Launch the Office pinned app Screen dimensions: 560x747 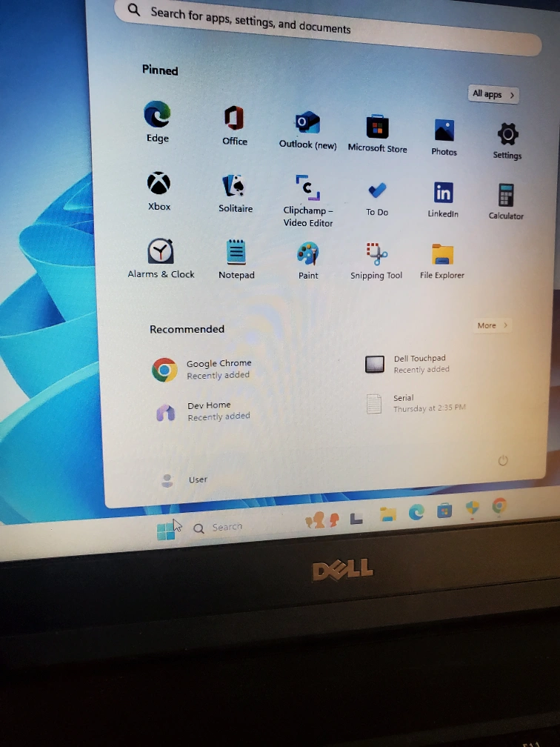coord(234,119)
